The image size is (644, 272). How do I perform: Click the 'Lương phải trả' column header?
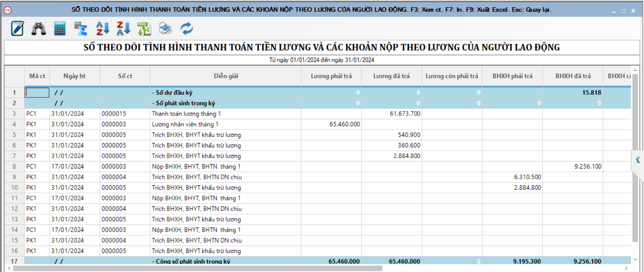[x=331, y=76]
